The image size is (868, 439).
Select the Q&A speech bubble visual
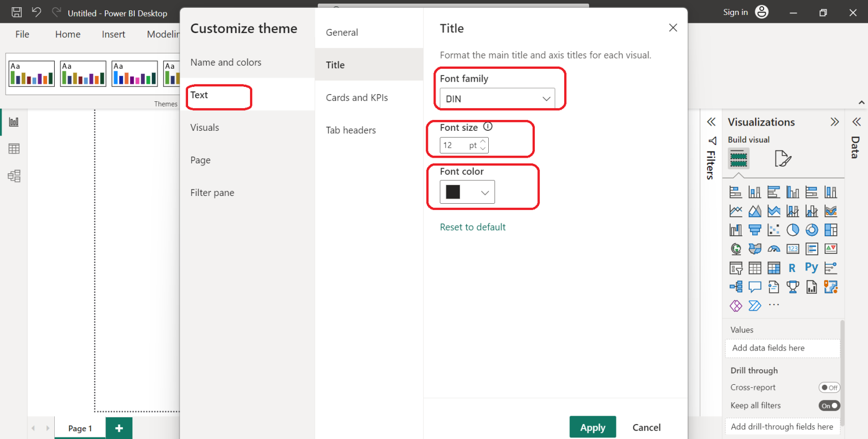point(755,286)
